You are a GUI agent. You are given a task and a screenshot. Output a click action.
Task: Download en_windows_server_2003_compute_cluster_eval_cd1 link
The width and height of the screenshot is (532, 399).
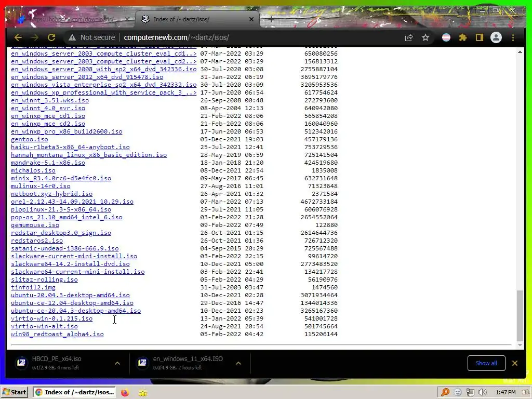click(103, 54)
